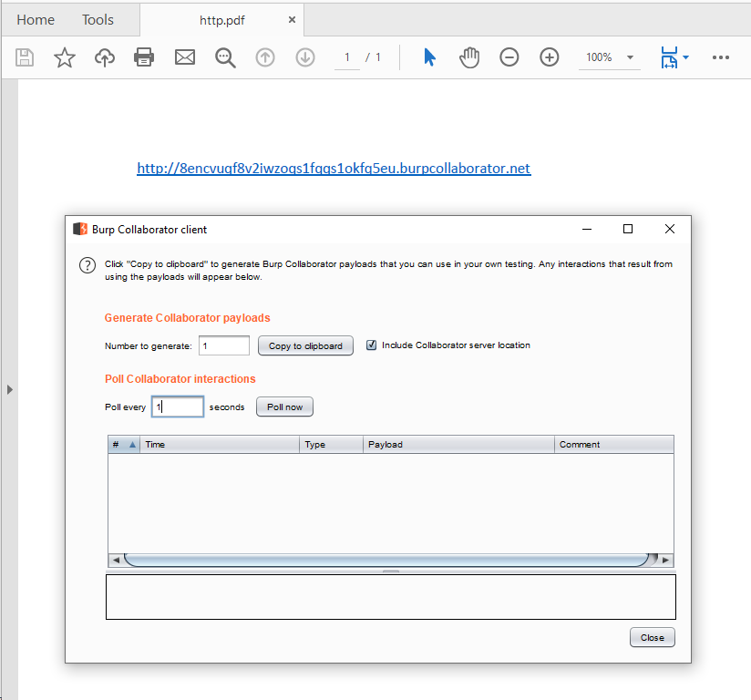Toggle Include Collaborator server location checkbox

click(x=371, y=345)
